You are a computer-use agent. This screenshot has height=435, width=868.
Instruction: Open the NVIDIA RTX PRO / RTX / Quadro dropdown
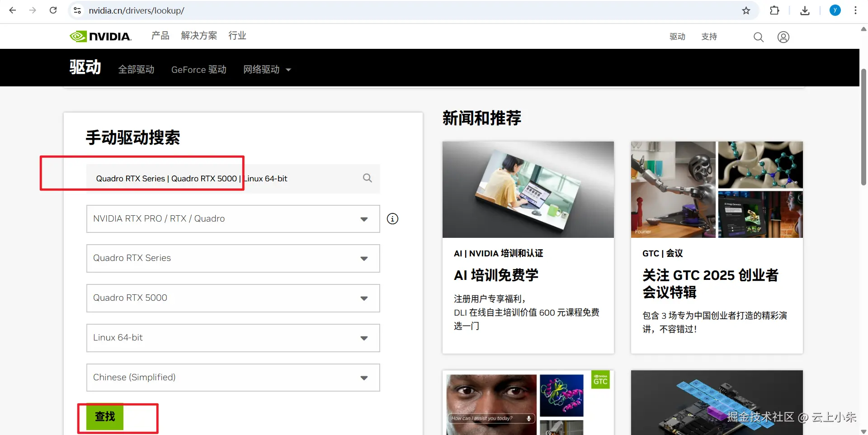[x=233, y=219]
